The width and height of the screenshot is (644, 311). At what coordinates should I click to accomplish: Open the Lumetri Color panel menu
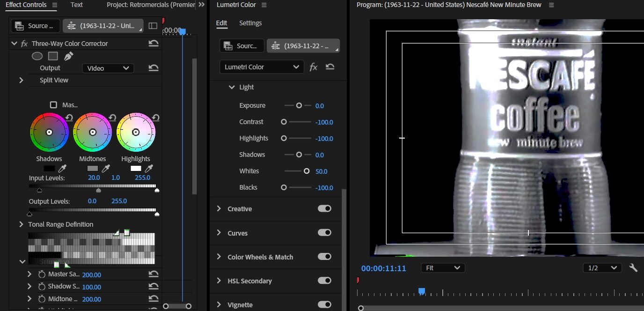point(264,5)
